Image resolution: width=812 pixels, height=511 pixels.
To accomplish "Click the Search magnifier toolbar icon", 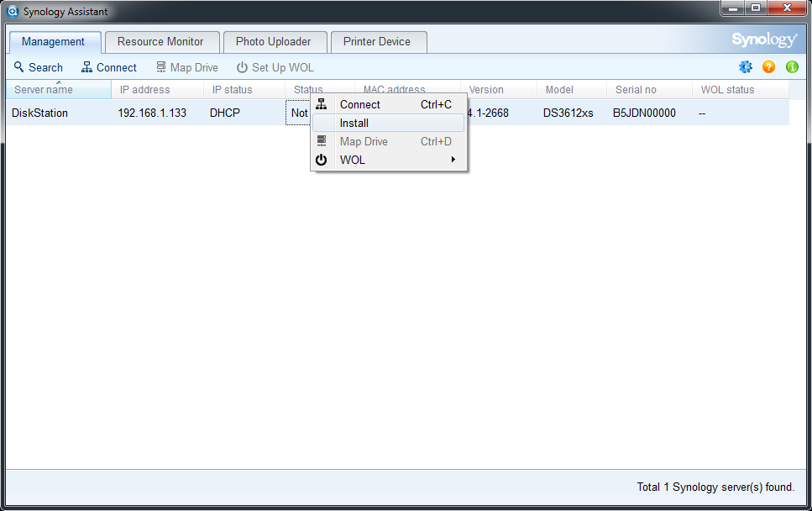I will (19, 67).
